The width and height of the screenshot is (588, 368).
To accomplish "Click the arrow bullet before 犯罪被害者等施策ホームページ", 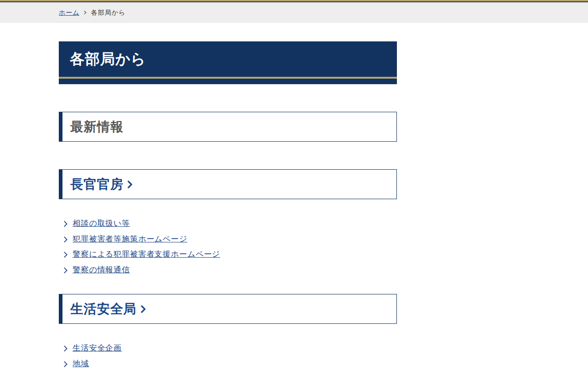I will coord(66,240).
